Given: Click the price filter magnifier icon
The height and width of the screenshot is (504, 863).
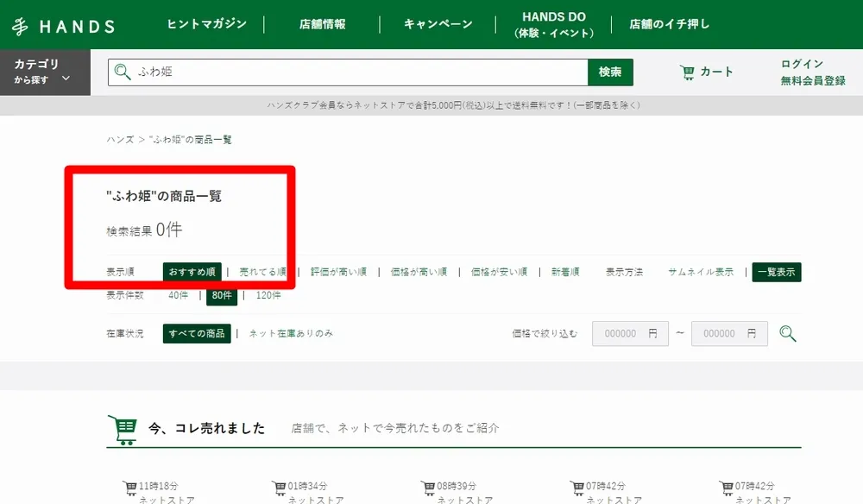Looking at the screenshot, I should tap(788, 333).
